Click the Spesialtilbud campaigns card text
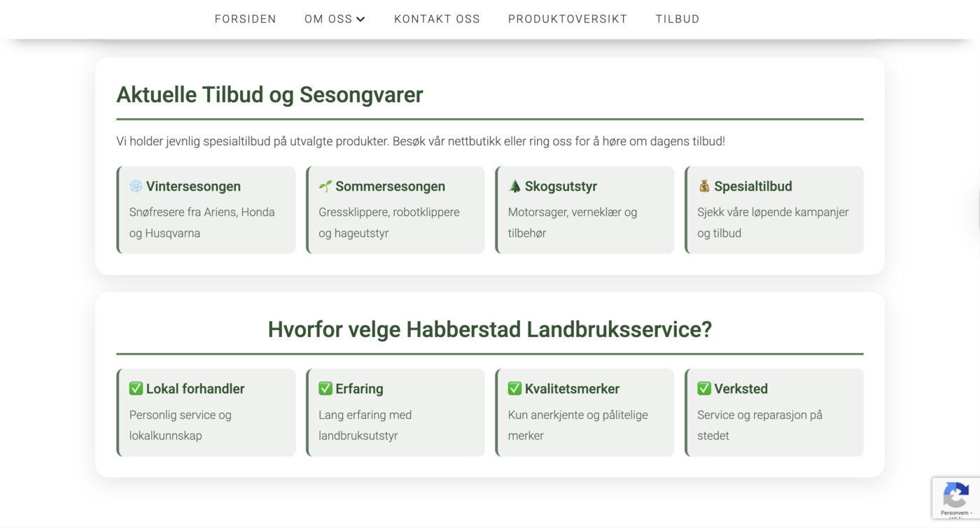The height and width of the screenshot is (528, 980). [x=772, y=222]
